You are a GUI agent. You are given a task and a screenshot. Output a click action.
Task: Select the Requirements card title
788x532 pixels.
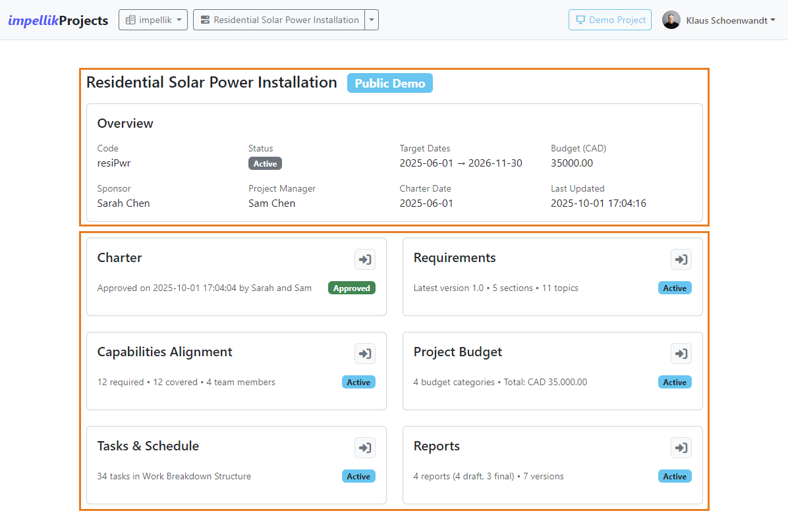pyautogui.click(x=455, y=257)
